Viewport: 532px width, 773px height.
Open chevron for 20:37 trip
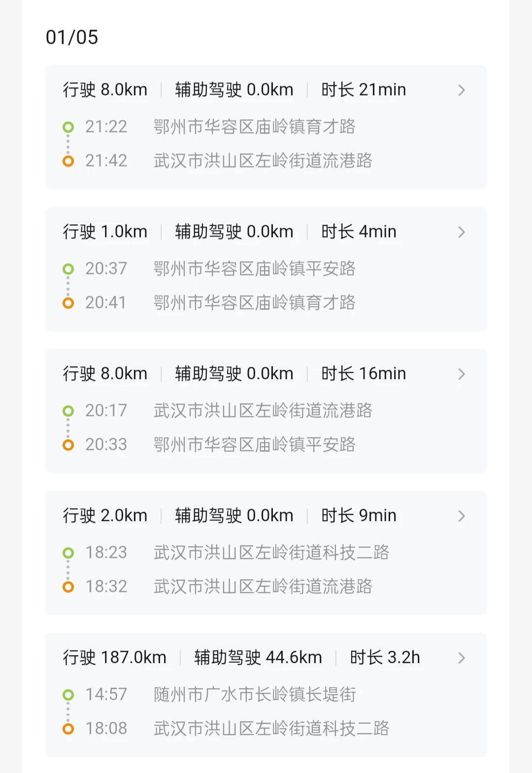pos(461,232)
